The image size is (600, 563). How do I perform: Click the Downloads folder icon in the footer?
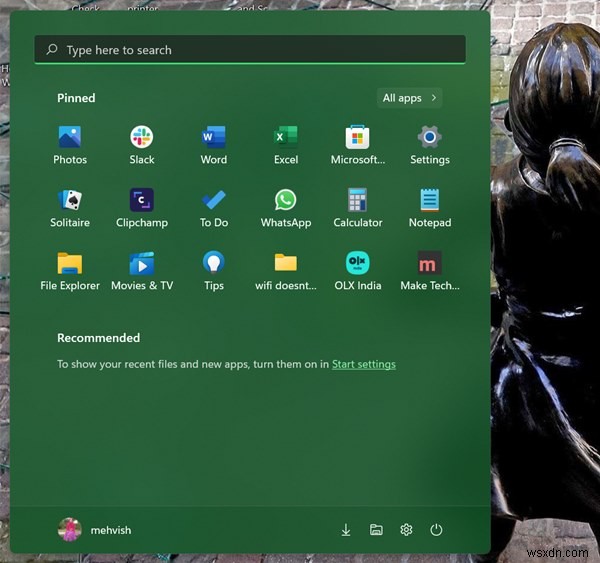[346, 530]
